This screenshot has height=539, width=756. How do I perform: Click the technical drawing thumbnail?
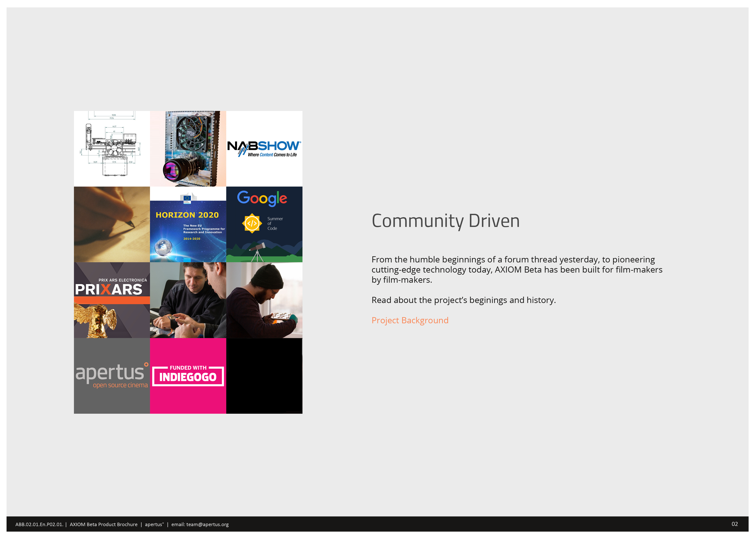click(x=112, y=149)
